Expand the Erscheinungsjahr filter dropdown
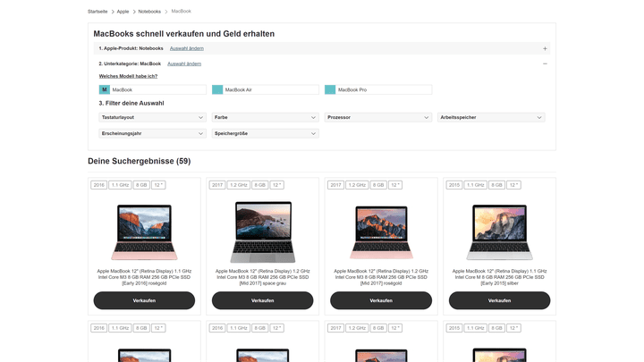 point(153,133)
